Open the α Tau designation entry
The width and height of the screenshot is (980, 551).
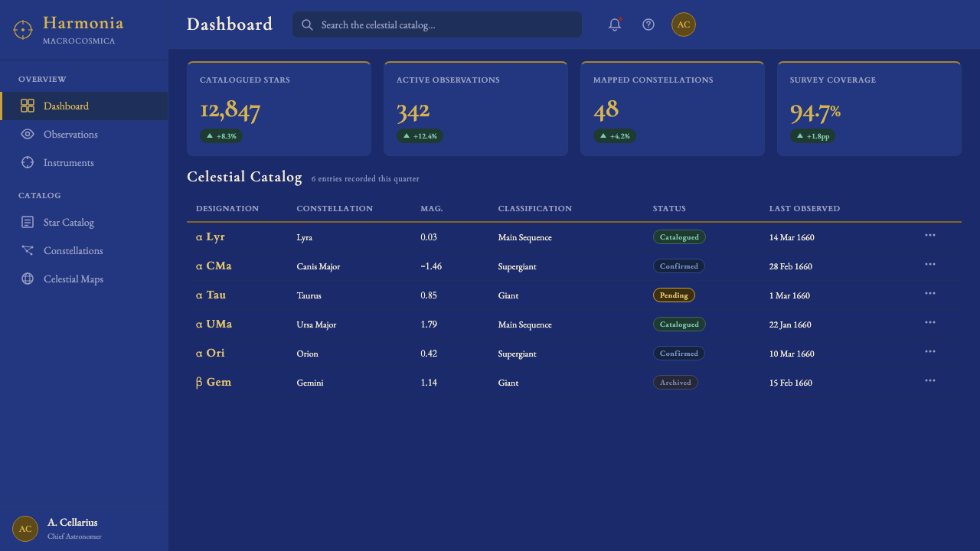(211, 295)
